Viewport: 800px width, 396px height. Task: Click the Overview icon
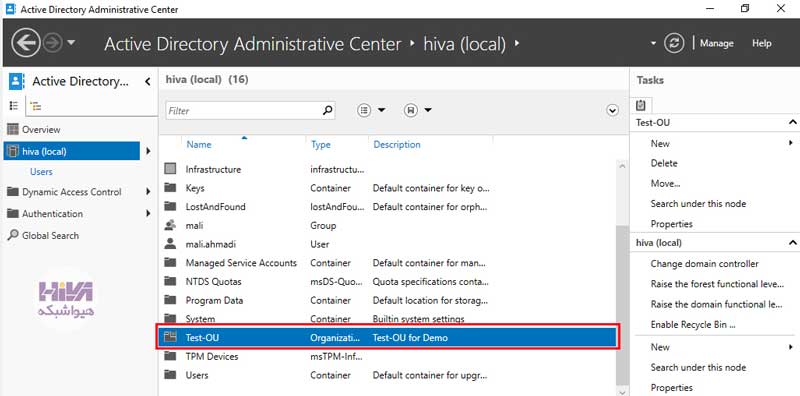click(x=13, y=130)
